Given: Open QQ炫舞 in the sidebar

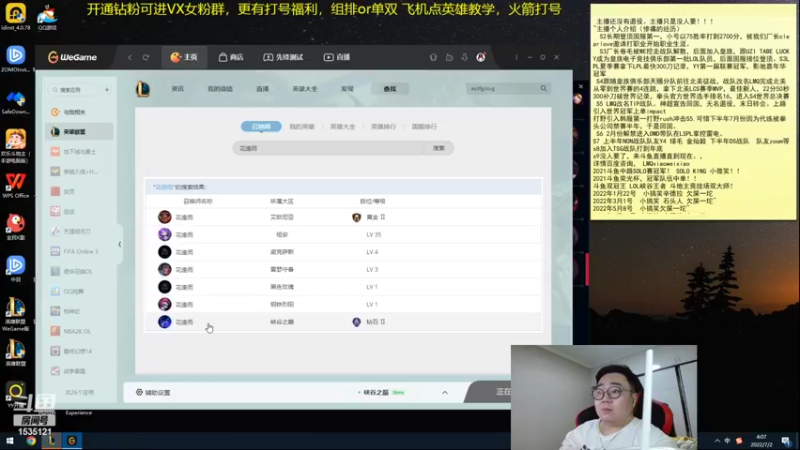Looking at the screenshot, I should point(80,291).
